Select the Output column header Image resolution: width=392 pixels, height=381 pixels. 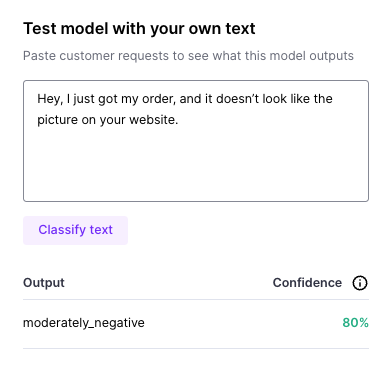tap(44, 283)
